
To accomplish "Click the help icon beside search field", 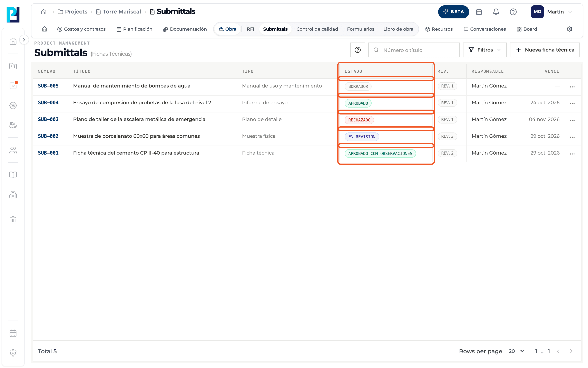I will click(x=357, y=50).
